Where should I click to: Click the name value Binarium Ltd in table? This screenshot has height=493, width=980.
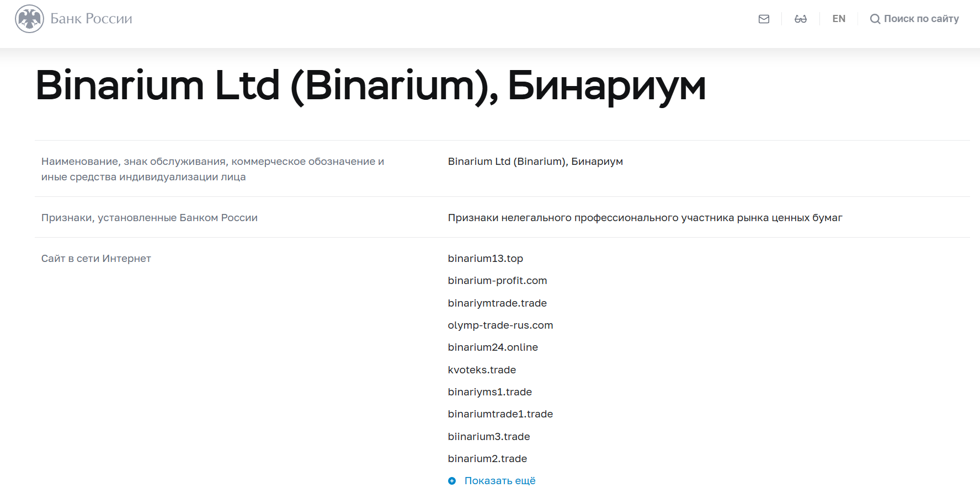pyautogui.click(x=535, y=162)
